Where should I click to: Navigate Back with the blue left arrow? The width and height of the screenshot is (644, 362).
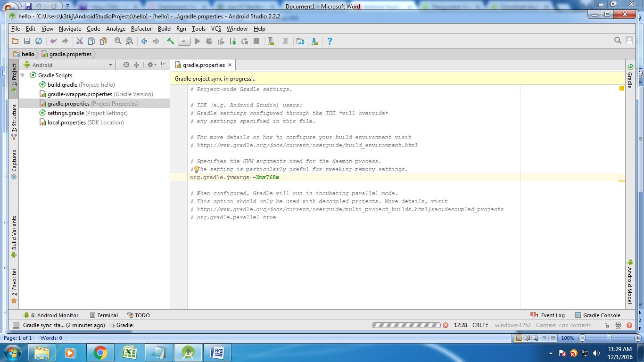[144, 41]
